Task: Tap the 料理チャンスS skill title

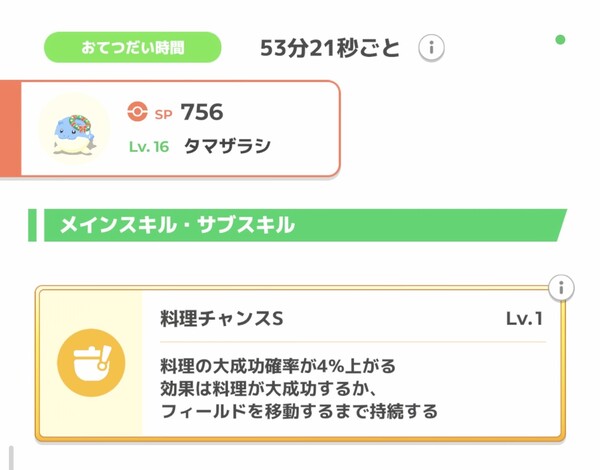Action: pyautogui.click(x=222, y=318)
